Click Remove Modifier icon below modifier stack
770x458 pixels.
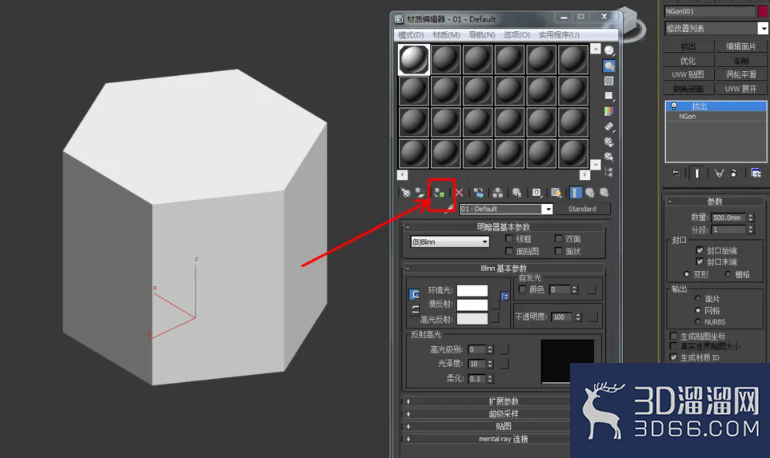click(x=734, y=173)
